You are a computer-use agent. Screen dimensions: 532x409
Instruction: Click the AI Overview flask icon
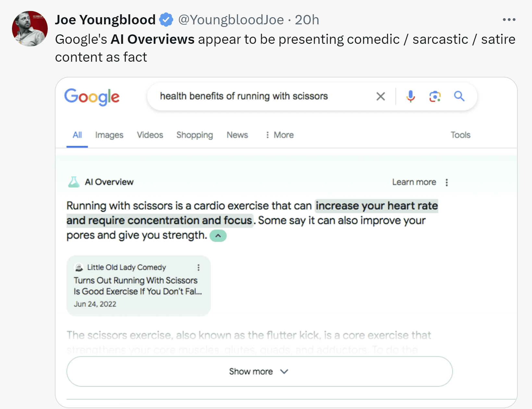tap(74, 182)
